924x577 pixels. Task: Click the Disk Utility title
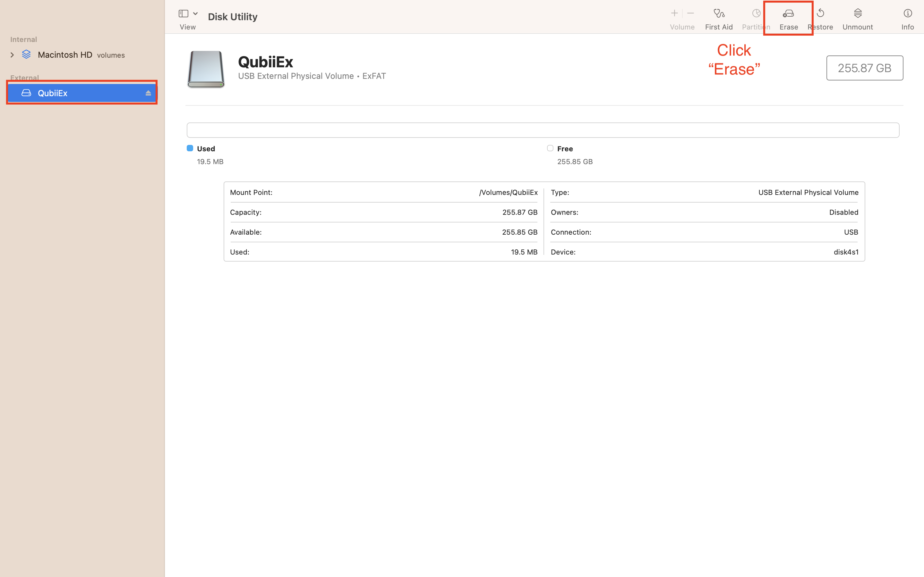[x=232, y=16]
